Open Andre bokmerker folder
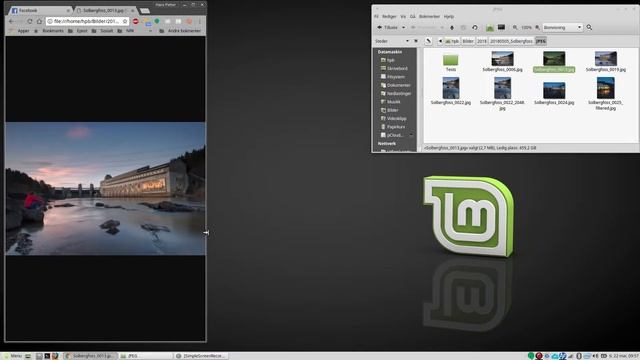The image size is (640, 360). tap(180, 31)
